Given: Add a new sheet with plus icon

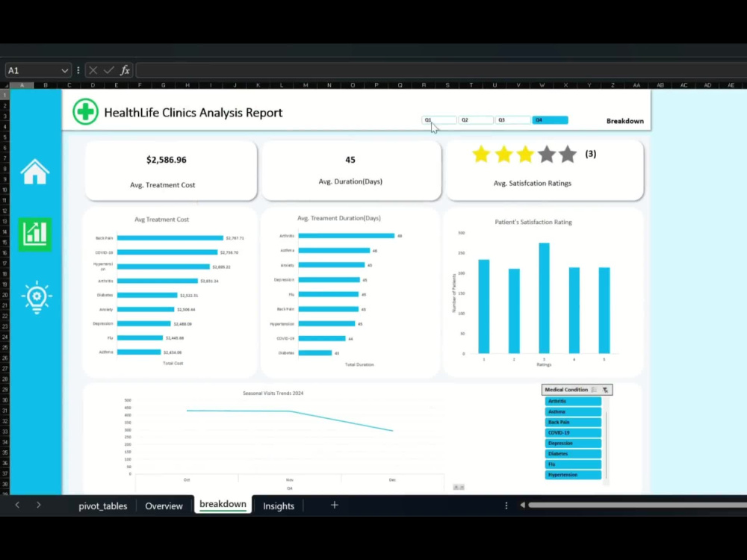Looking at the screenshot, I should [335, 505].
